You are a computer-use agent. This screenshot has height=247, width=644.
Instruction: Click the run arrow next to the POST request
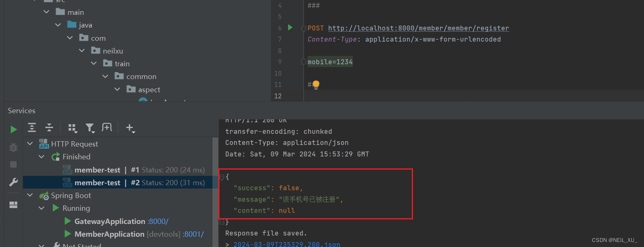click(290, 28)
